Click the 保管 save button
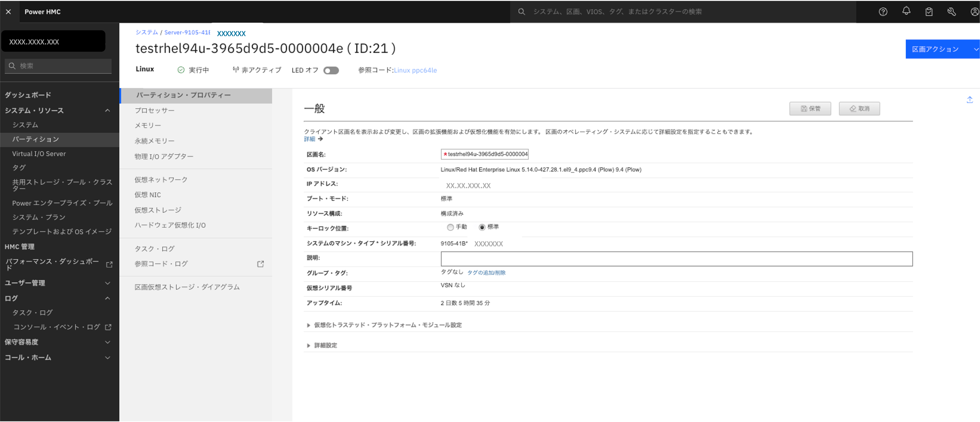 [x=810, y=108]
